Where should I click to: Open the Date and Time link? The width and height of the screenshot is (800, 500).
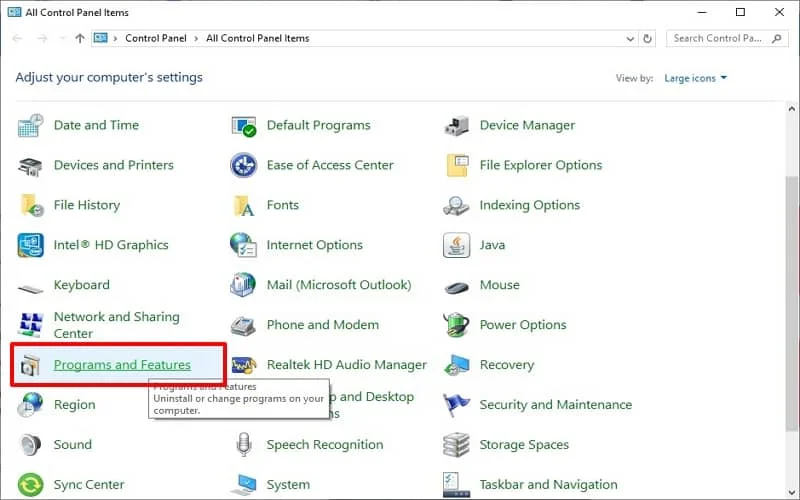[x=96, y=125]
